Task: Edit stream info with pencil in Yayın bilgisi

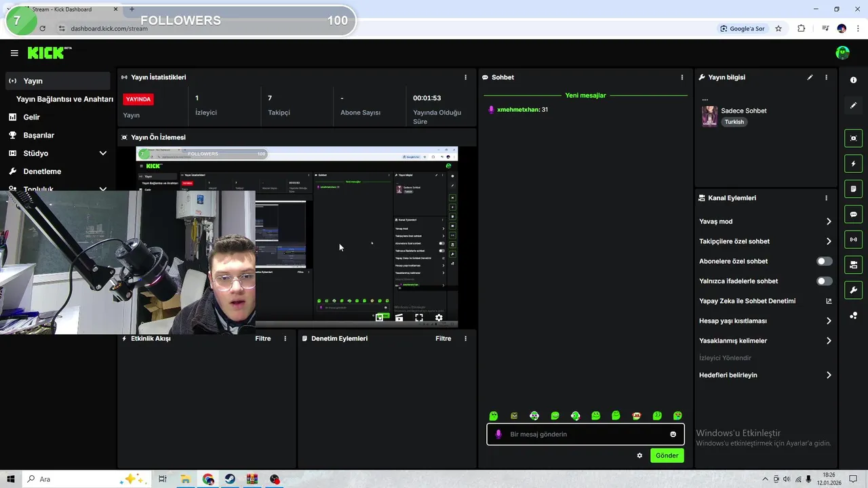Action: 810,77
